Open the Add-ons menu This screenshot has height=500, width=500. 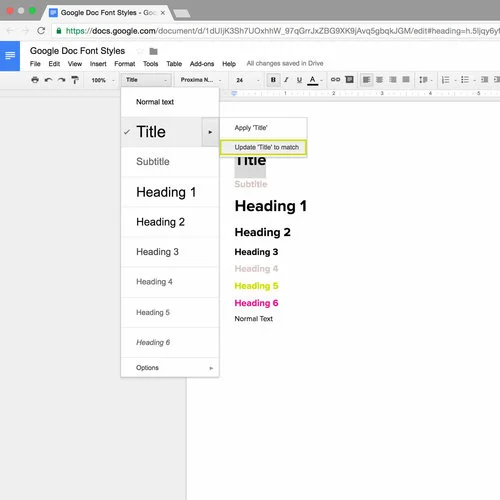(202, 64)
